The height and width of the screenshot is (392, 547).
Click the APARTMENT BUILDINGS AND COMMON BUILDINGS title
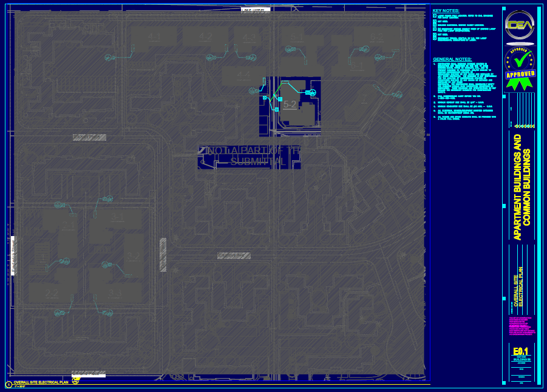click(x=522, y=187)
